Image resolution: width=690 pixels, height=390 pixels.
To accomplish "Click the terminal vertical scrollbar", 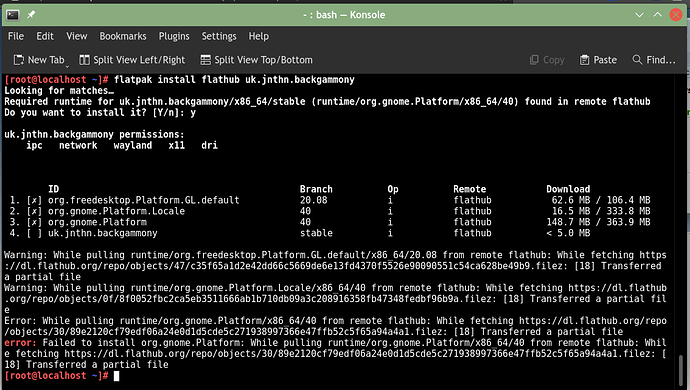I will click(x=681, y=372).
